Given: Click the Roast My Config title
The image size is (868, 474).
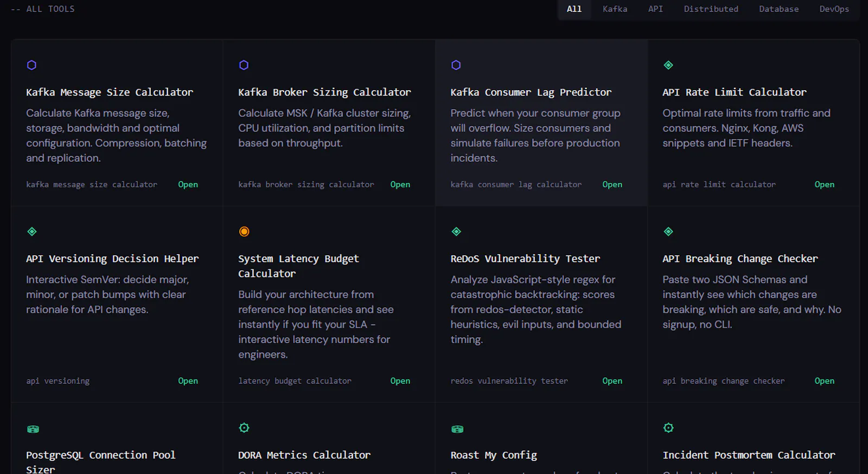Looking at the screenshot, I should point(494,455).
